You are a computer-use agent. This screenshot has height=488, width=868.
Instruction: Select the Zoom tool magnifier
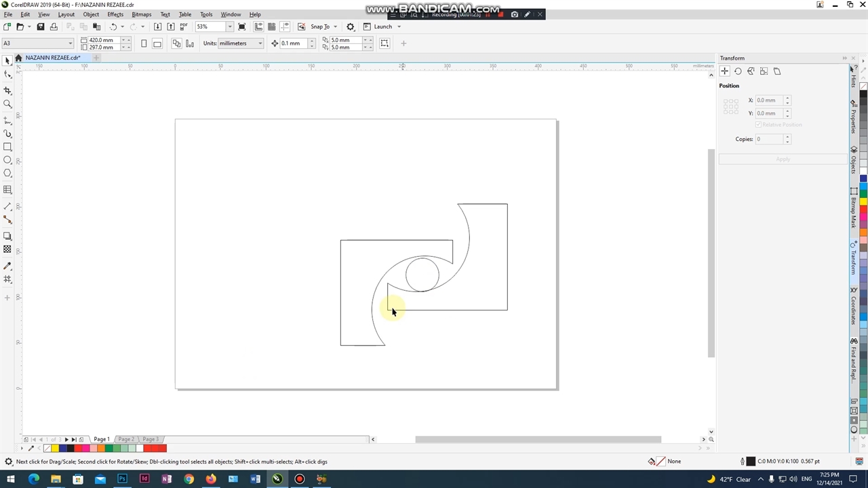click(x=7, y=104)
